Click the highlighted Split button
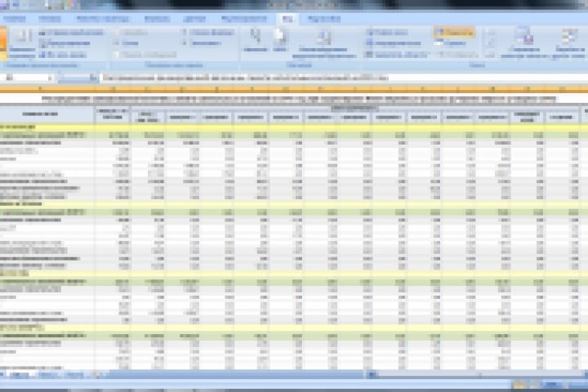The image size is (588, 392). (455, 33)
